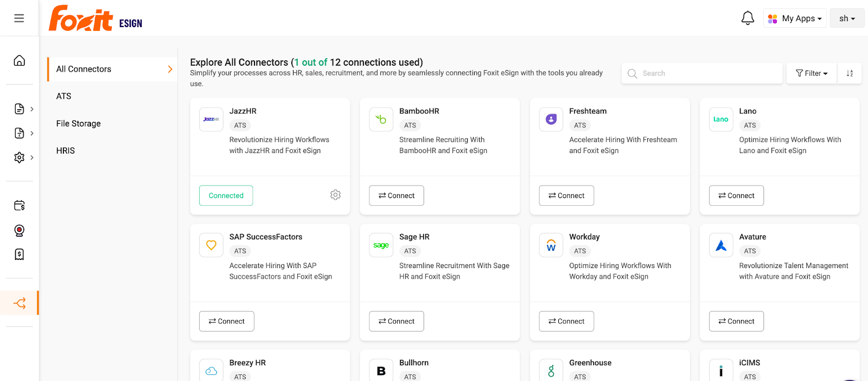Image resolution: width=868 pixels, height=381 pixels.
Task: Select the HRIS category
Action: pyautogui.click(x=65, y=151)
